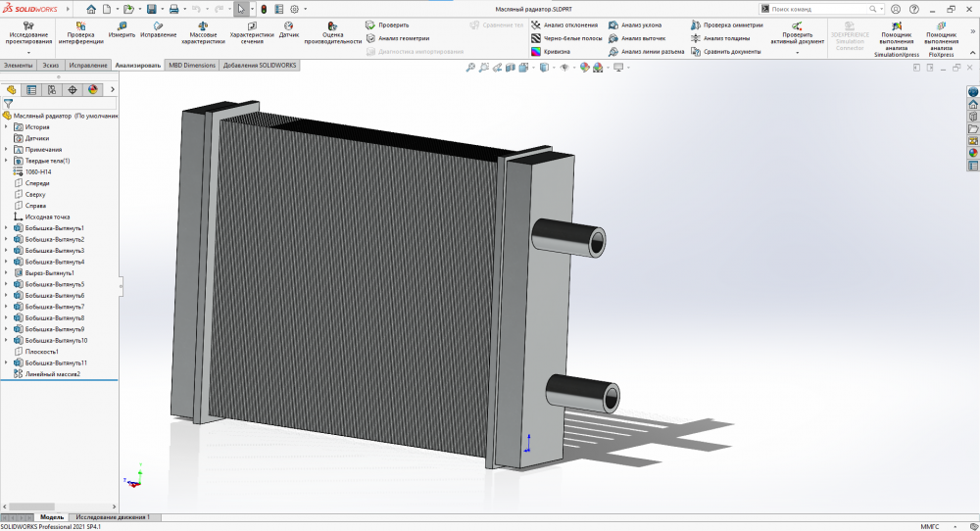Open the DisplayManager tab icon
Screen dimensions: 980x531
pyautogui.click(x=93, y=89)
